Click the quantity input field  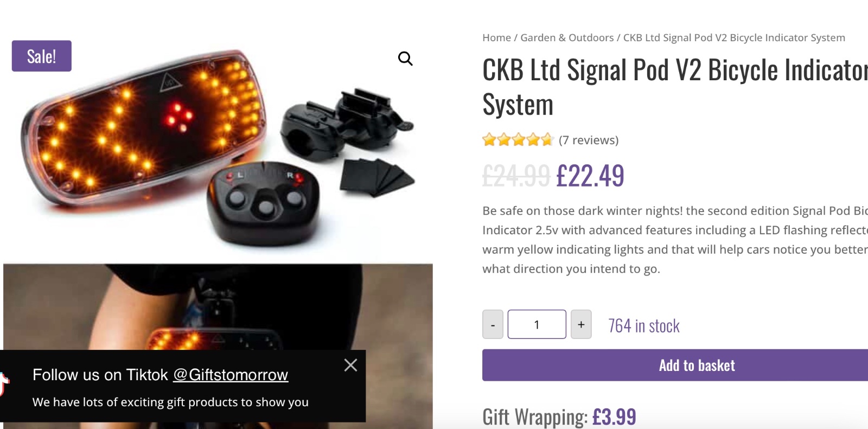(x=537, y=324)
